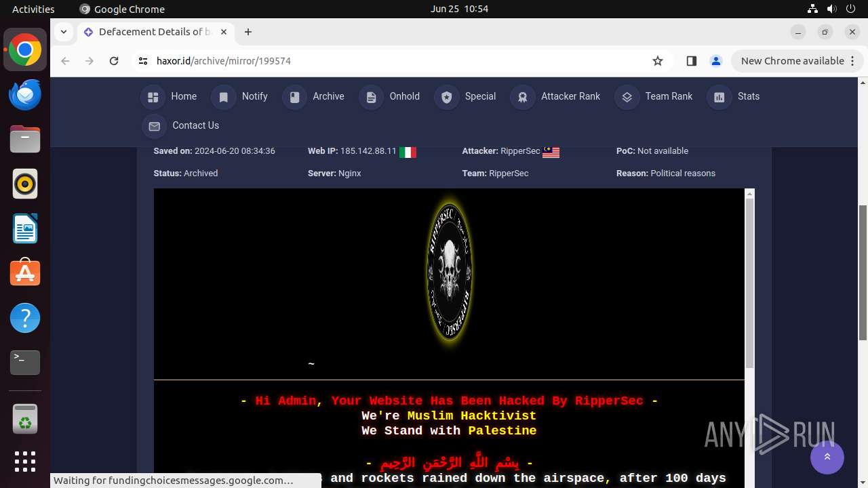The height and width of the screenshot is (488, 868).
Task: Click scroll-to-top purple button
Action: (827, 457)
